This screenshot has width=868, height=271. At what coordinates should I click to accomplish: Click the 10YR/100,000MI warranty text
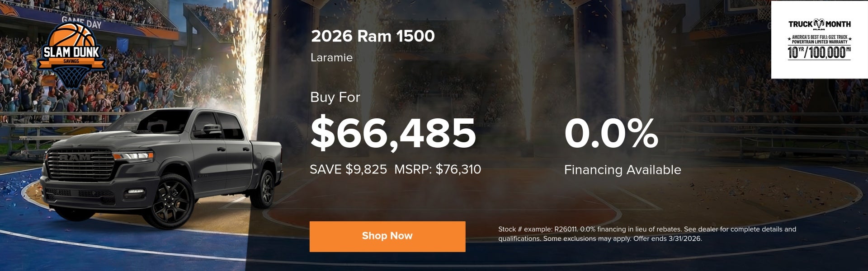[819, 53]
